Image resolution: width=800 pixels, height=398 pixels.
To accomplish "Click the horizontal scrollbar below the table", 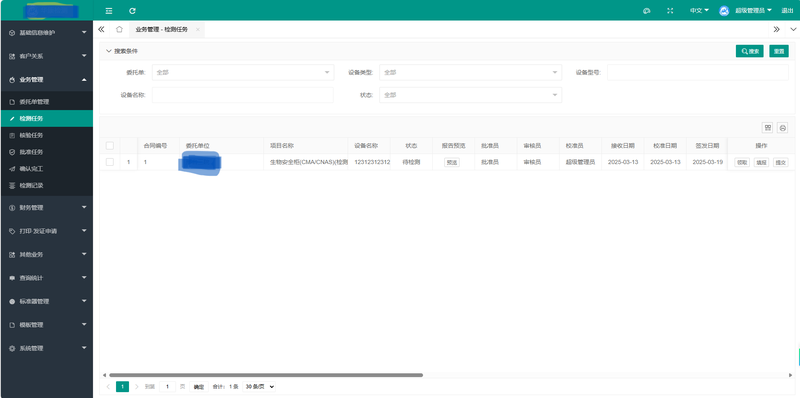I will (x=266, y=375).
